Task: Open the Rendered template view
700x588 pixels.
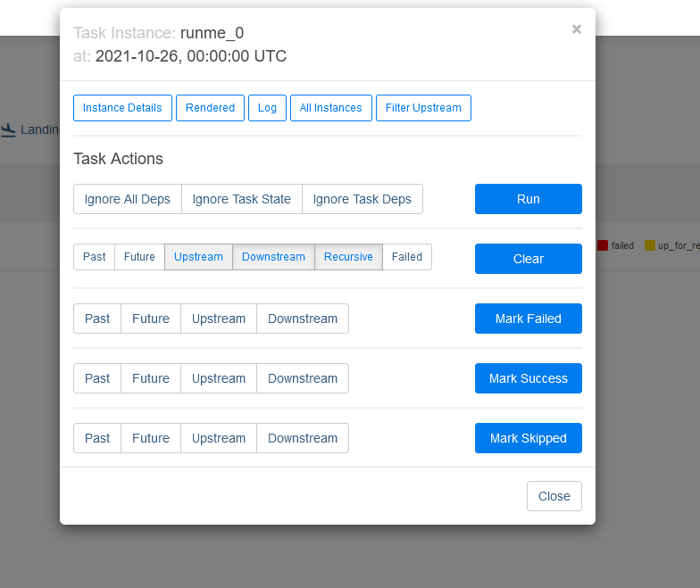Action: pos(210,108)
